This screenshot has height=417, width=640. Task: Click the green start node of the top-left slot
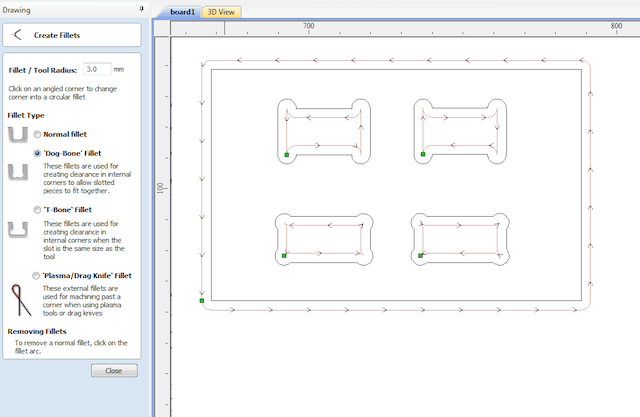coord(287,155)
